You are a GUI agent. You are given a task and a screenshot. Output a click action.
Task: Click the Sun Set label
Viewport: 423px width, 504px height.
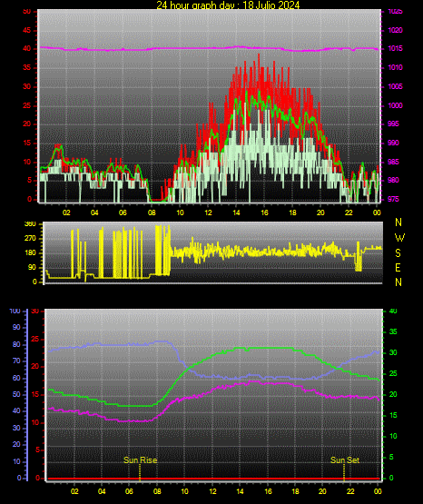[345, 460]
